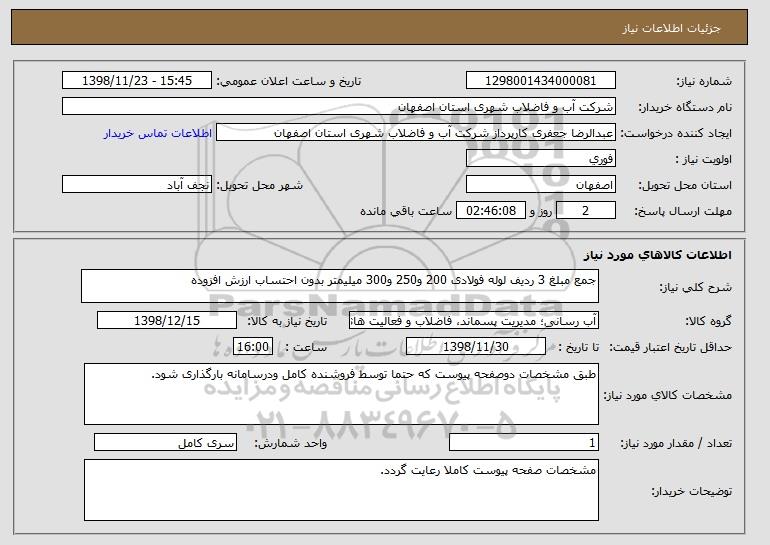Screen dimensions: 770x545
Task: Click the need date field 1398/12/15
Action: pos(167,321)
